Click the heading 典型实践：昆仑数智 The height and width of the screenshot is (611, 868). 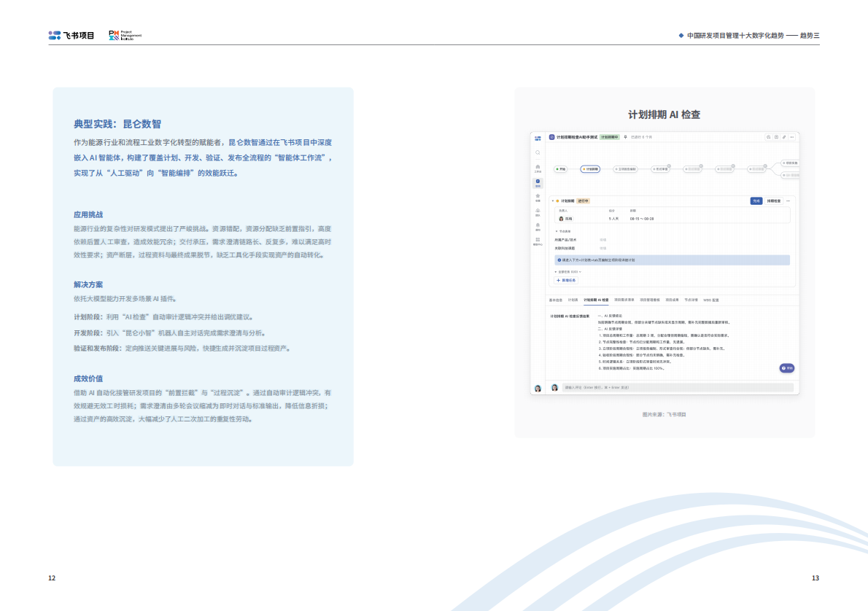117,124
